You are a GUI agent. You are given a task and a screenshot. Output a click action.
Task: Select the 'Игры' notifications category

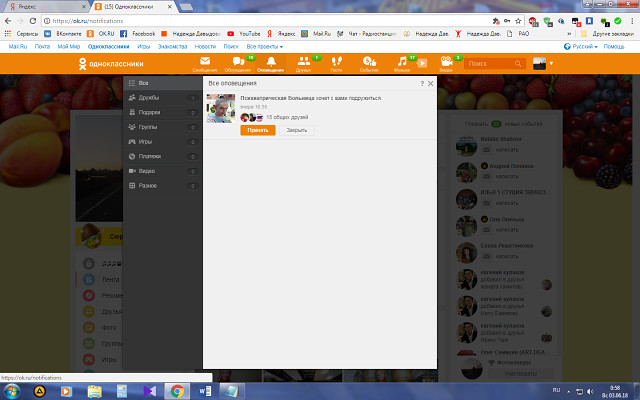click(x=162, y=142)
